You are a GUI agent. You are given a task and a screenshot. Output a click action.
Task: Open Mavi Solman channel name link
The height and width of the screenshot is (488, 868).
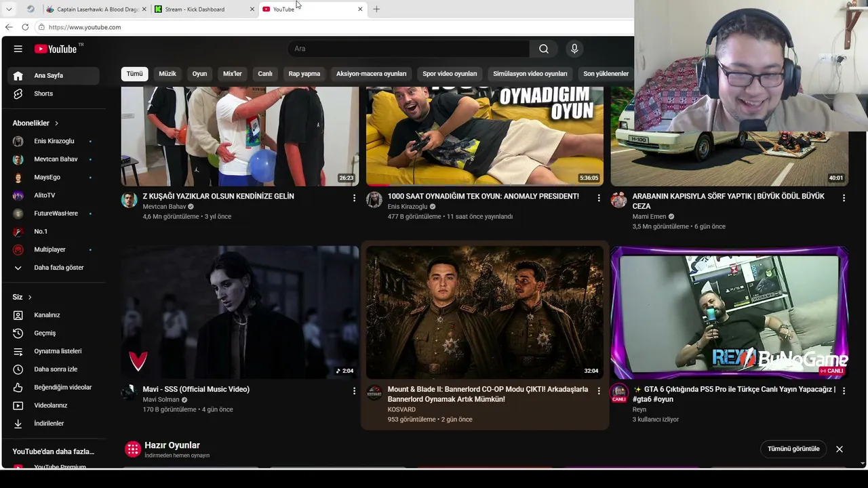161,400
